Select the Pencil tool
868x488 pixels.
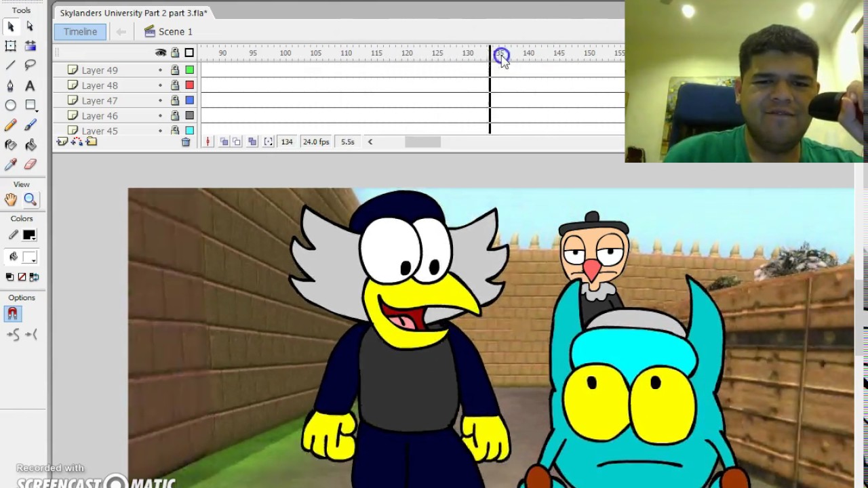[11, 125]
